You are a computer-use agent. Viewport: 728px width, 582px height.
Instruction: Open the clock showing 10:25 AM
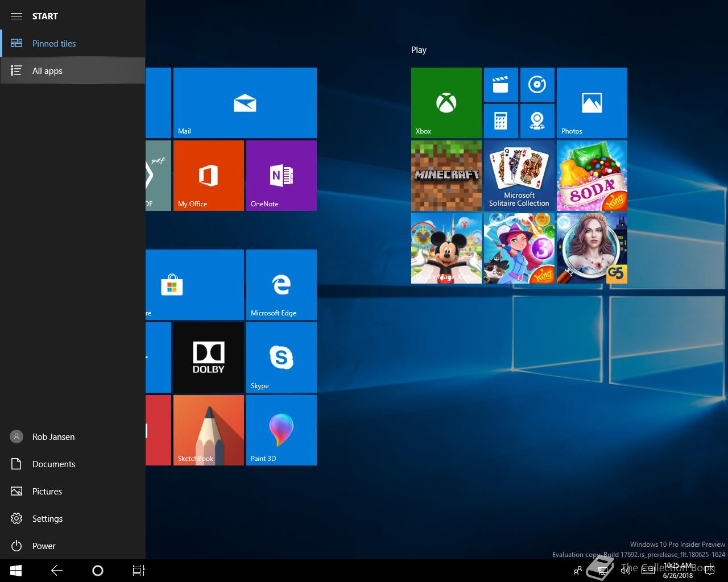point(677,571)
